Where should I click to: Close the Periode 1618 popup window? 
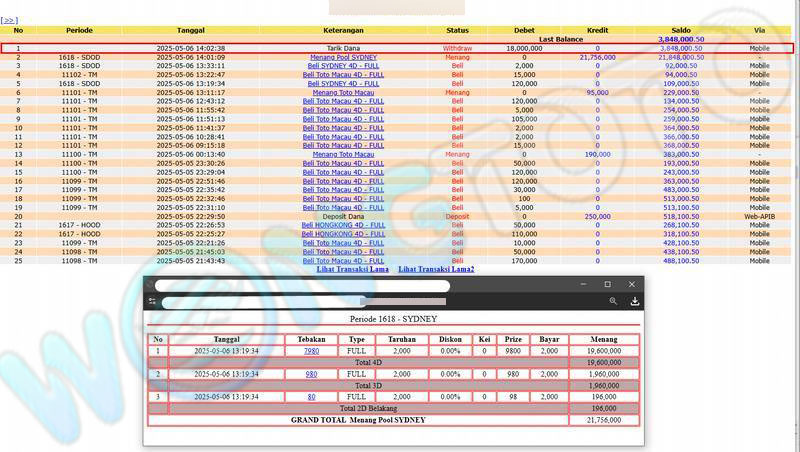[632, 285]
